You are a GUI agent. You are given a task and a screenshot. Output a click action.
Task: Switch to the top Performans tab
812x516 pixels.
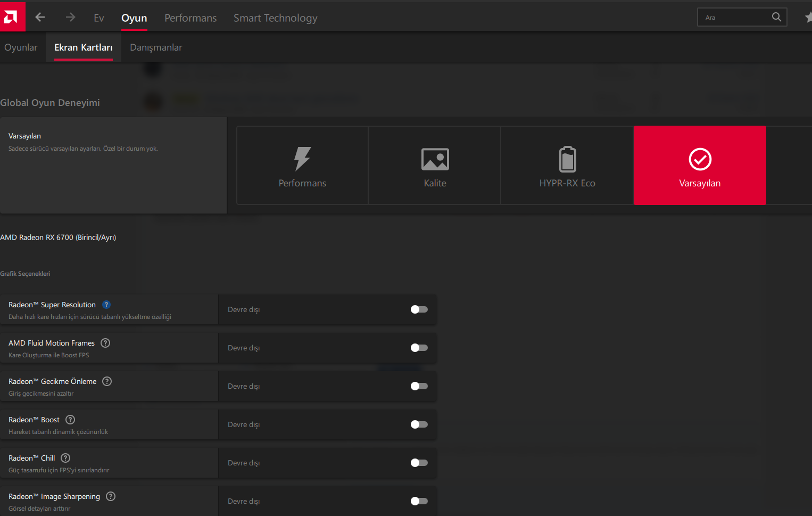pos(190,18)
